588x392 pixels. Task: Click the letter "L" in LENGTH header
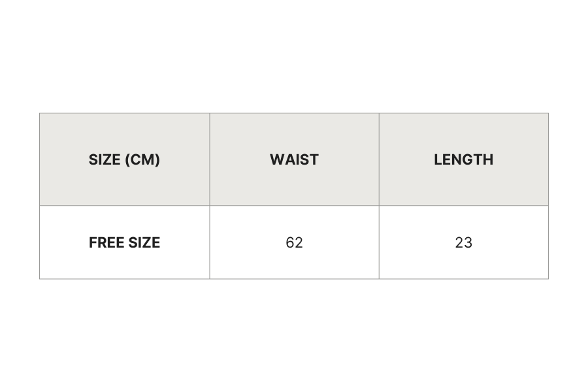tap(438, 159)
